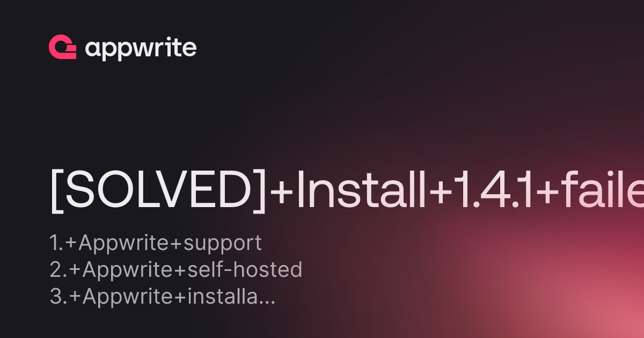Click the ellipsis after 'installa'
The width and height of the screenshot is (644, 338).
267,302
